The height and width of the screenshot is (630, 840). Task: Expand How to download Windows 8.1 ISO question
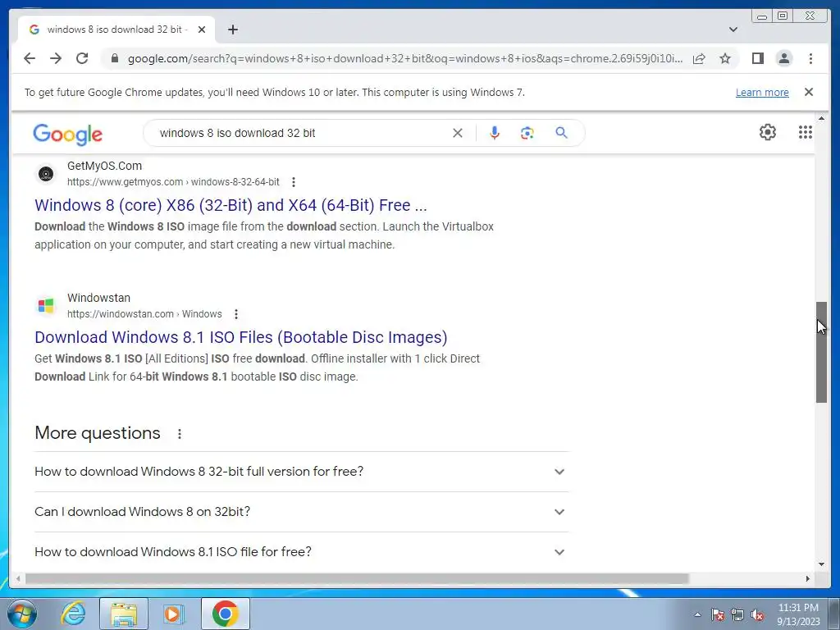(x=302, y=552)
